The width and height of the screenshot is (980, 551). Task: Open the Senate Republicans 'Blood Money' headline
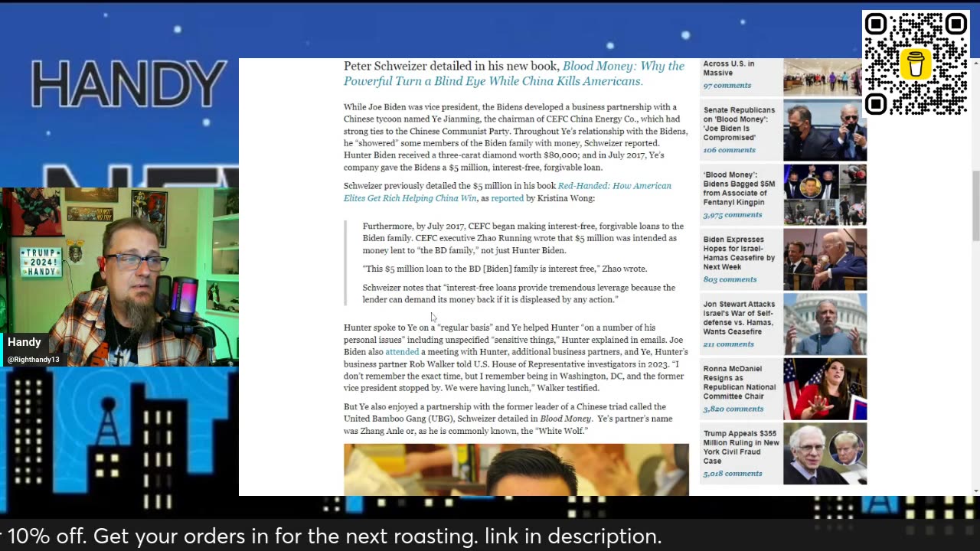click(x=739, y=124)
